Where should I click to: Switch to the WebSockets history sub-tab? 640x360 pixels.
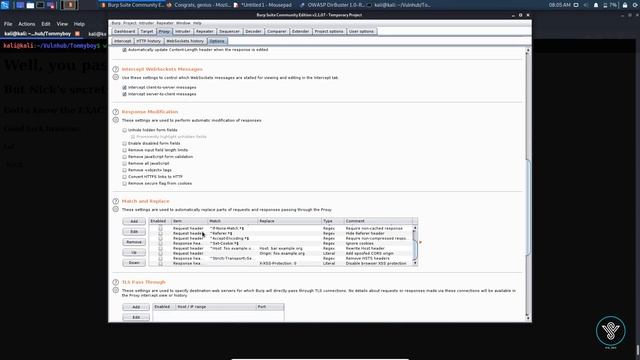pyautogui.click(x=185, y=41)
